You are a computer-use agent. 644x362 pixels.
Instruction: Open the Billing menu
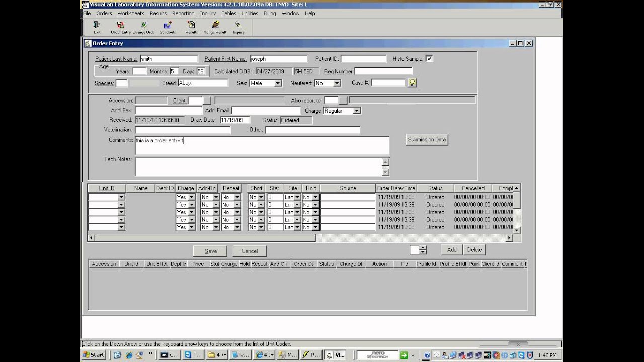(270, 13)
